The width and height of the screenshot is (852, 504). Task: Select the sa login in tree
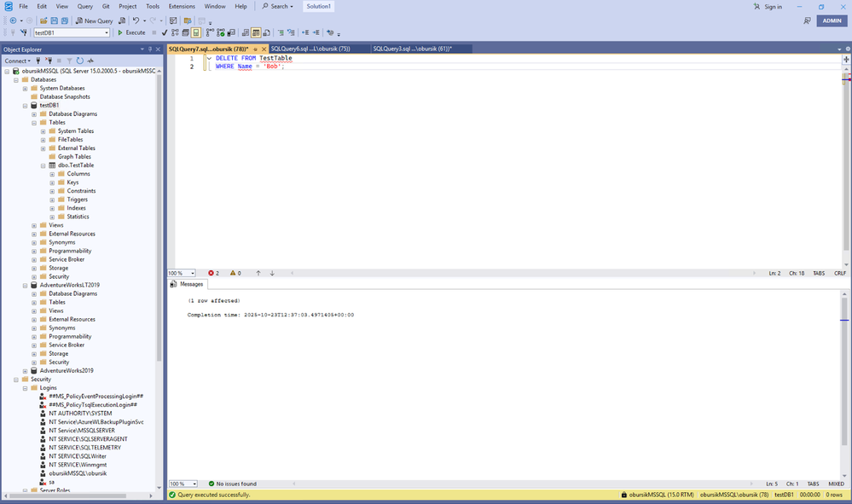pyautogui.click(x=51, y=482)
